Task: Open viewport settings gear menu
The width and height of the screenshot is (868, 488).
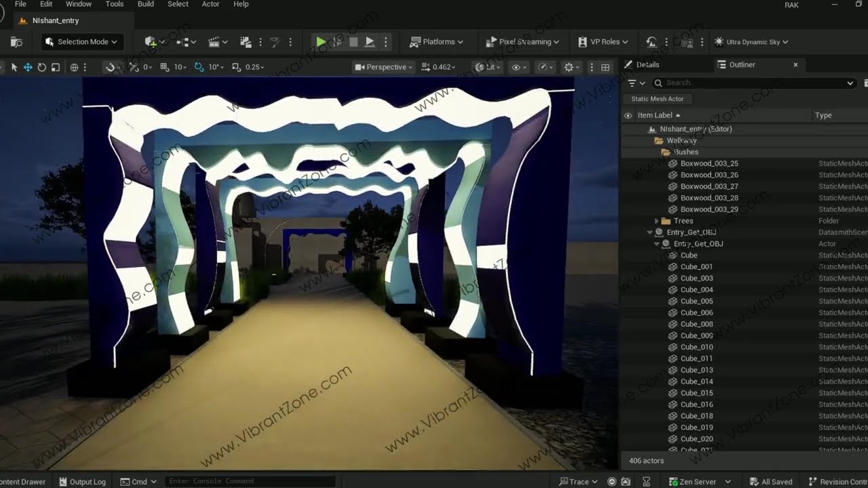Action: click(572, 67)
